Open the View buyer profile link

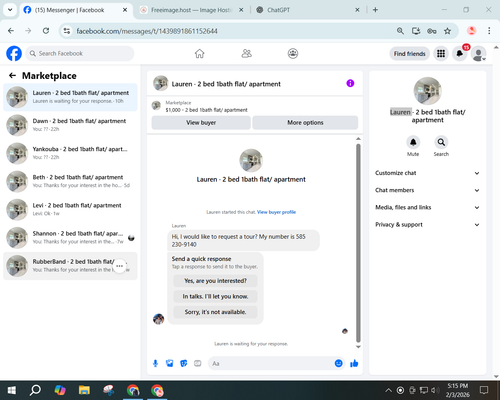pos(276,212)
